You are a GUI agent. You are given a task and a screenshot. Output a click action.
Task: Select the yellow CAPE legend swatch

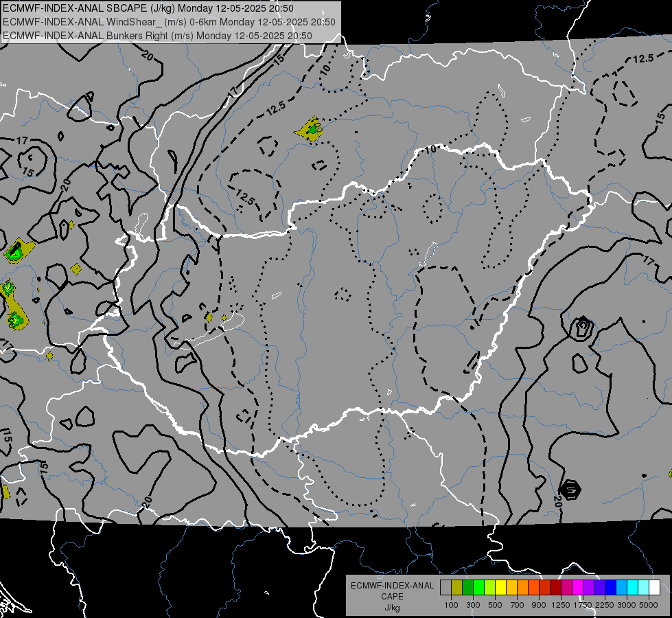[x=500, y=588]
